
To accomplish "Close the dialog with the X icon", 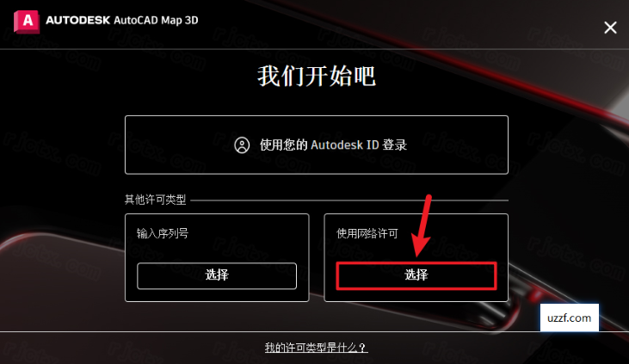I will point(610,28).
